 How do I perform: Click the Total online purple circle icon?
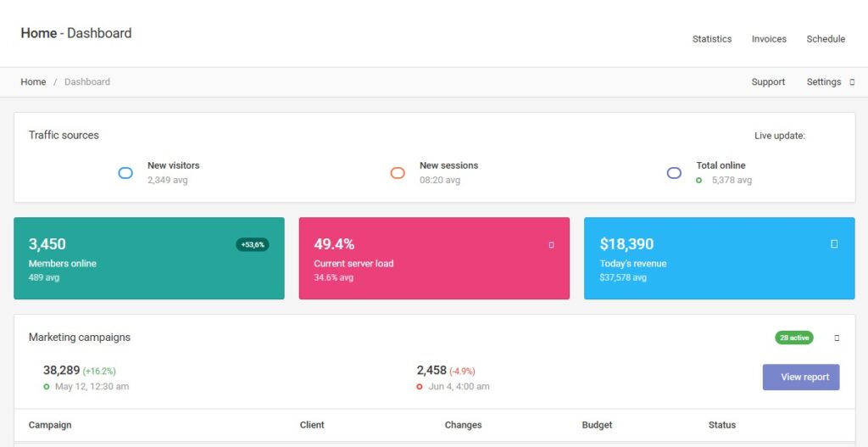[x=674, y=173]
